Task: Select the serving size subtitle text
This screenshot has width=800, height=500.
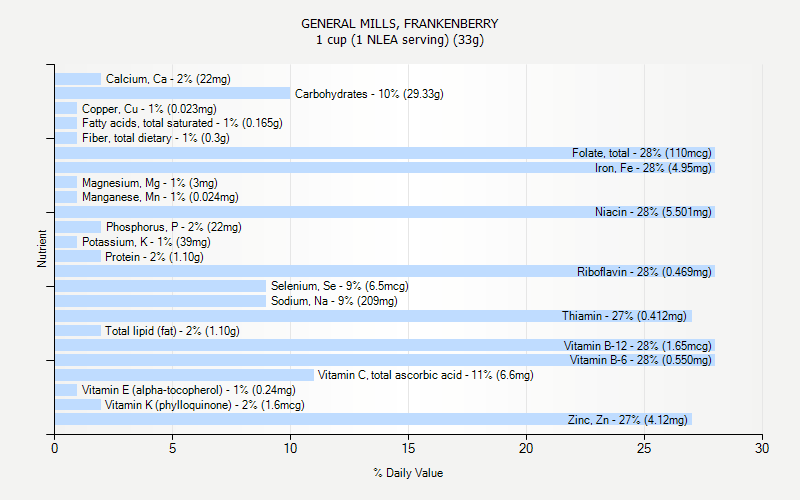Action: click(399, 40)
